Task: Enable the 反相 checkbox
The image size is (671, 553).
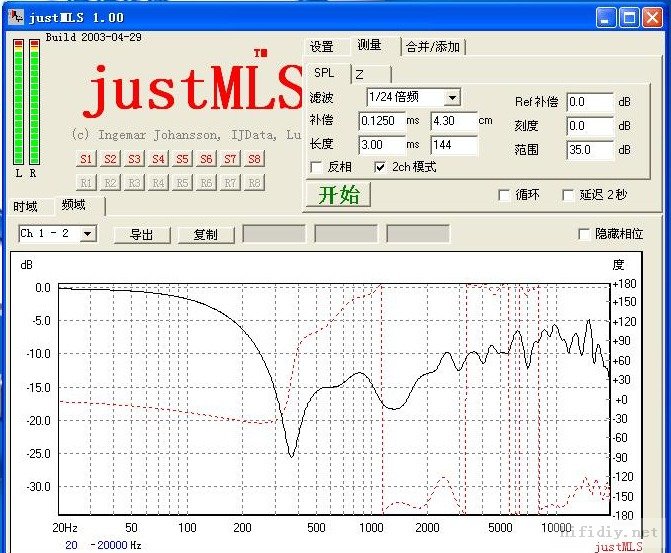Action: (317, 167)
